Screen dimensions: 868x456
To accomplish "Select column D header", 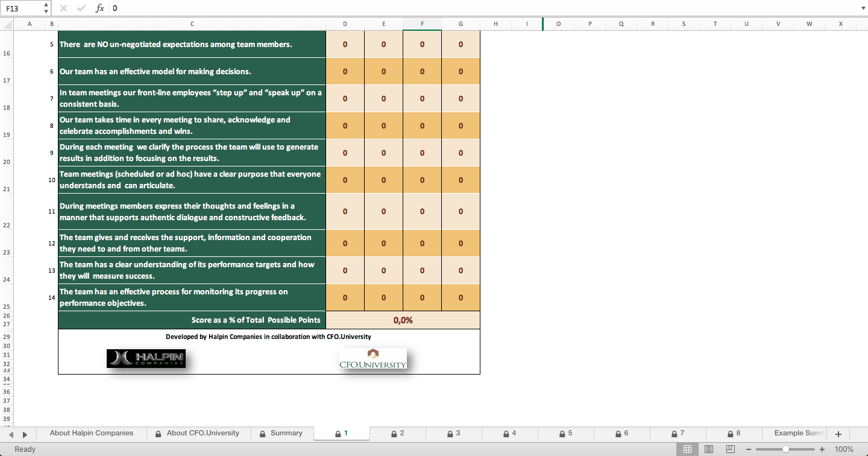I will (x=345, y=24).
